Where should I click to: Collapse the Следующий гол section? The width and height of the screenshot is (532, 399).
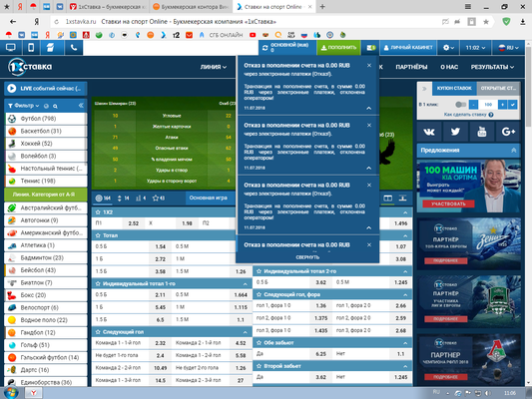point(245,332)
